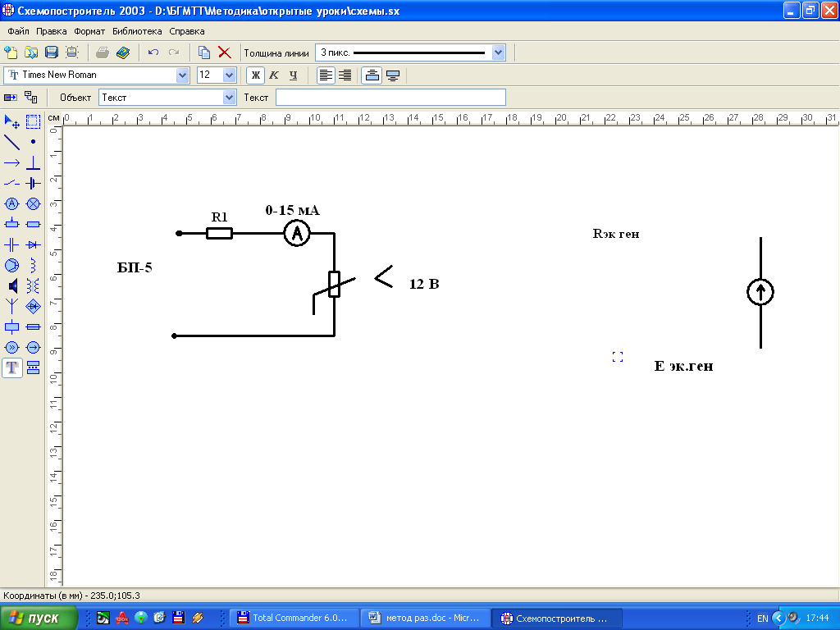
Task: Select the diode symbol
Action: click(x=33, y=244)
